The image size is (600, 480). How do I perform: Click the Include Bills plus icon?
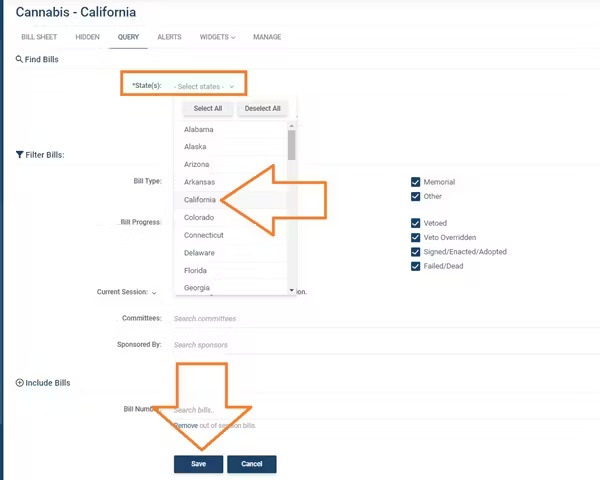pos(20,383)
